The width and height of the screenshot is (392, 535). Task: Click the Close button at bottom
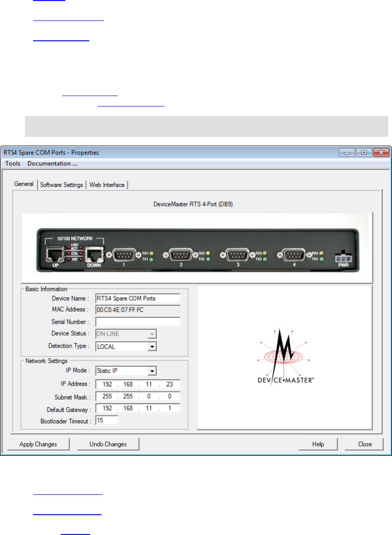tap(365, 444)
